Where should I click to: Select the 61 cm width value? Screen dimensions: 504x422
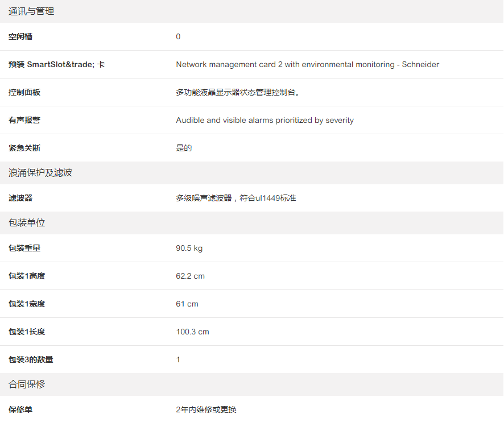click(187, 304)
